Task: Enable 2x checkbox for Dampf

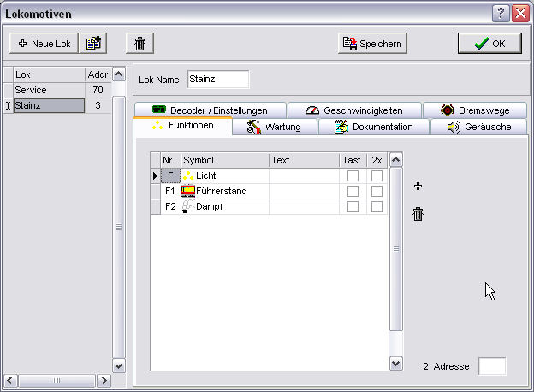Action: click(377, 206)
